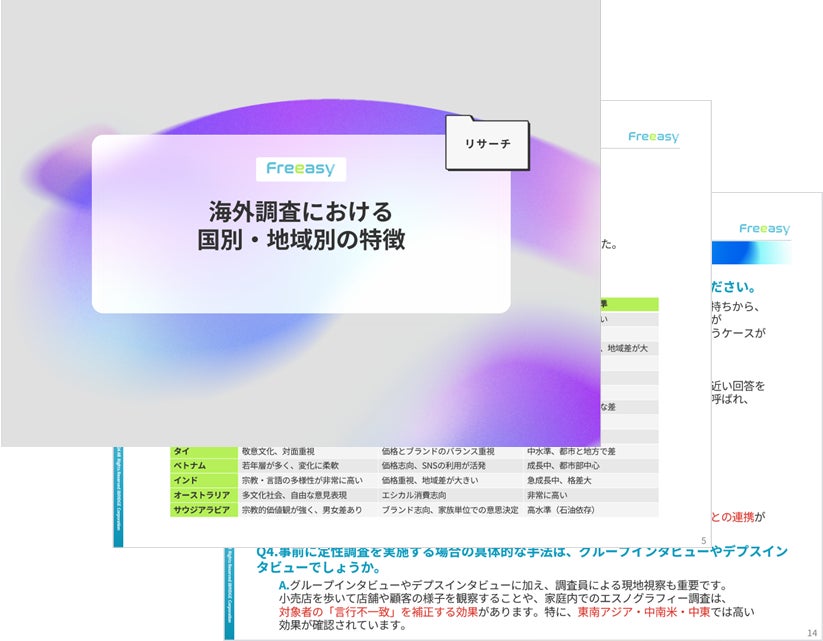823x641 pixels.
Task: Click the text 近い回答を on the Q&A slide
Action: 738,386
